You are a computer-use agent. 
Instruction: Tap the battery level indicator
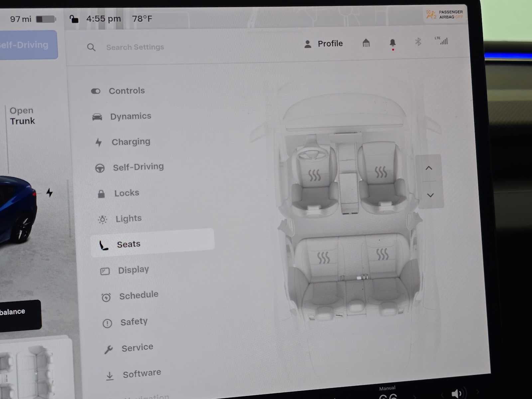46,19
